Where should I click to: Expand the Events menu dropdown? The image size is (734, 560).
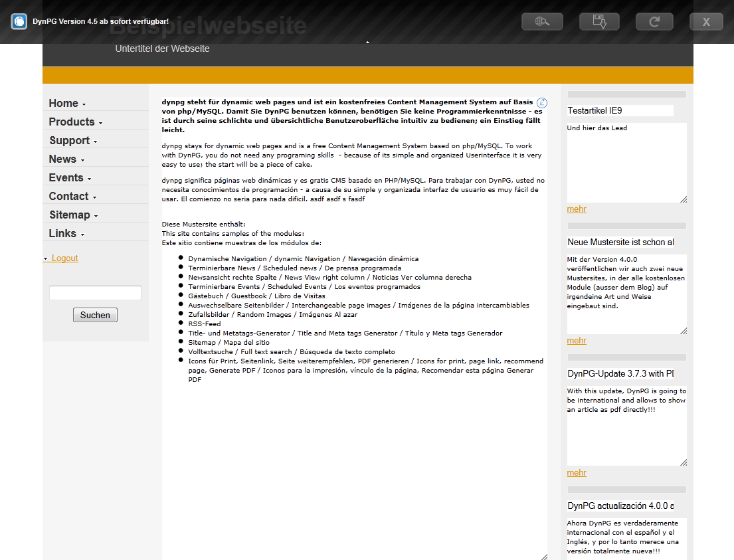coord(89,179)
